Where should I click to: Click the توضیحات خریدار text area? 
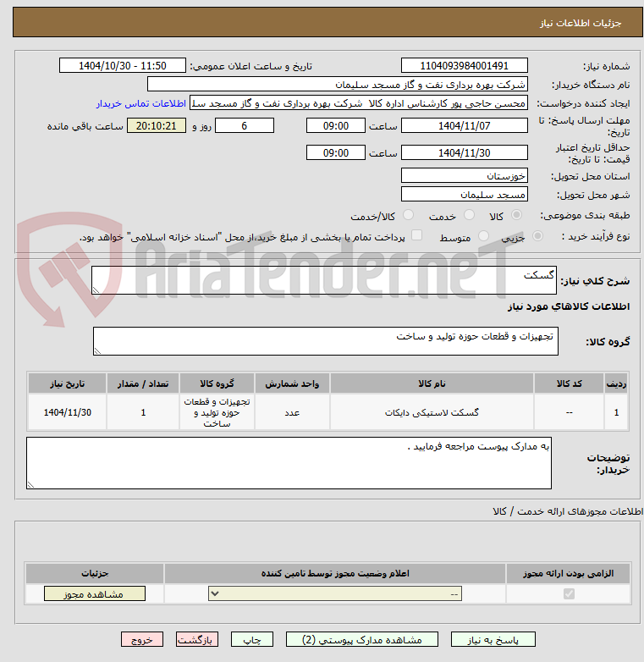tap(289, 462)
